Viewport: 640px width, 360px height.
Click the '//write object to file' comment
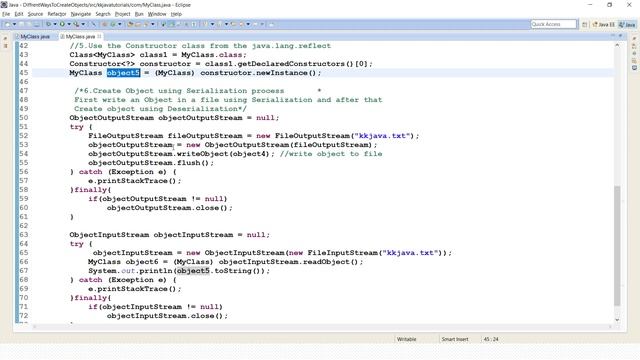[x=331, y=154]
